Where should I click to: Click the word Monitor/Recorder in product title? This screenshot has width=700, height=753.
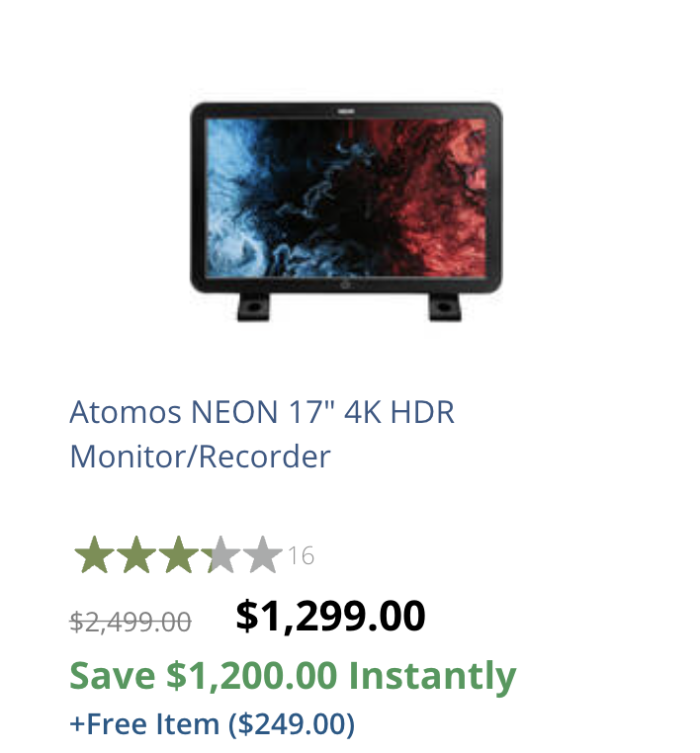[200, 457]
